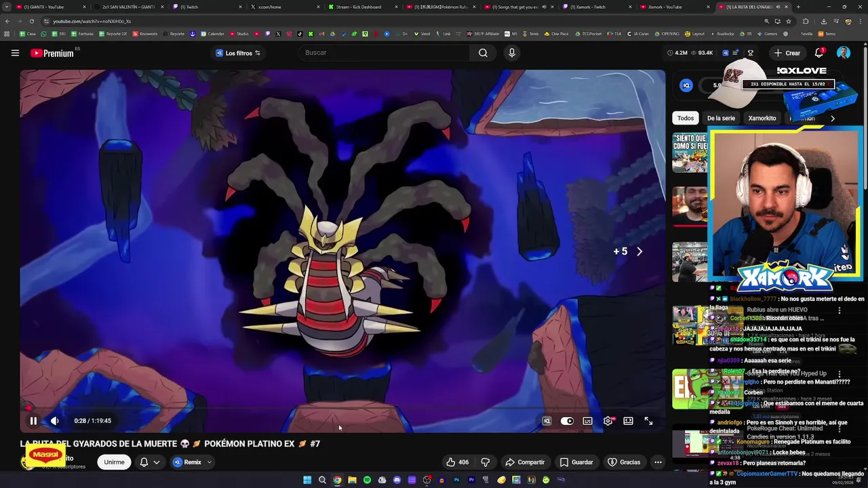Screen dimensions: 868x488
Task: Open the Remix dropdown
Action: pyautogui.click(x=192, y=462)
